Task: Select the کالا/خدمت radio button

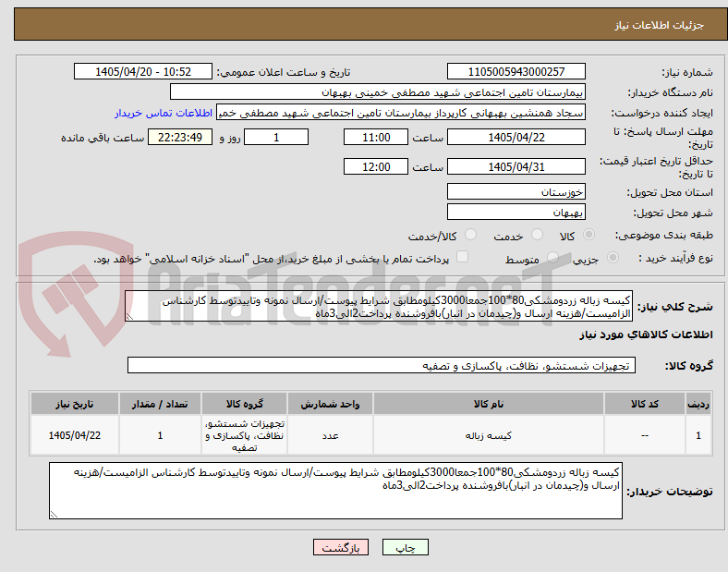Action: 471,235
